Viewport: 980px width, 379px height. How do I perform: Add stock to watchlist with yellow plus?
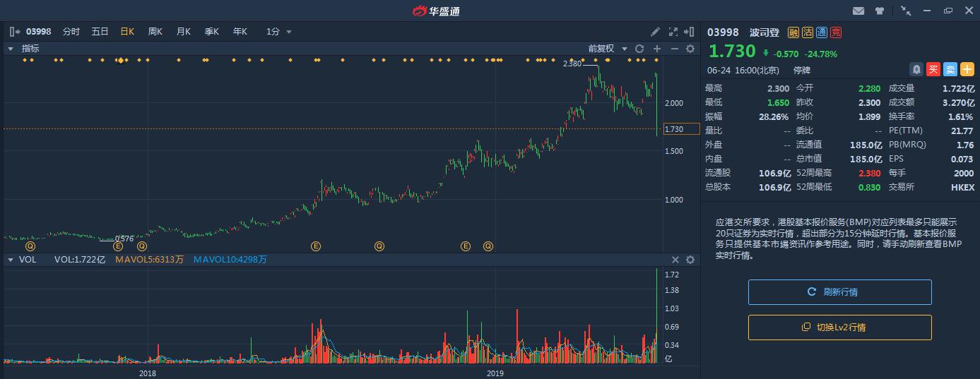pos(967,69)
